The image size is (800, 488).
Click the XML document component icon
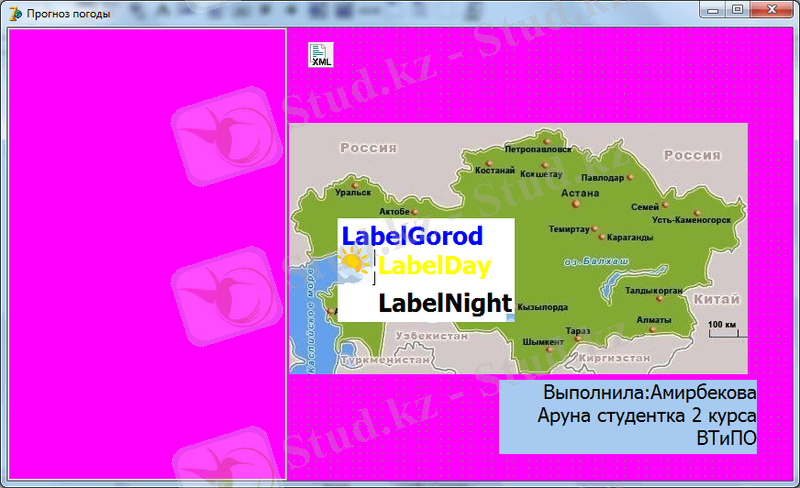(x=320, y=56)
